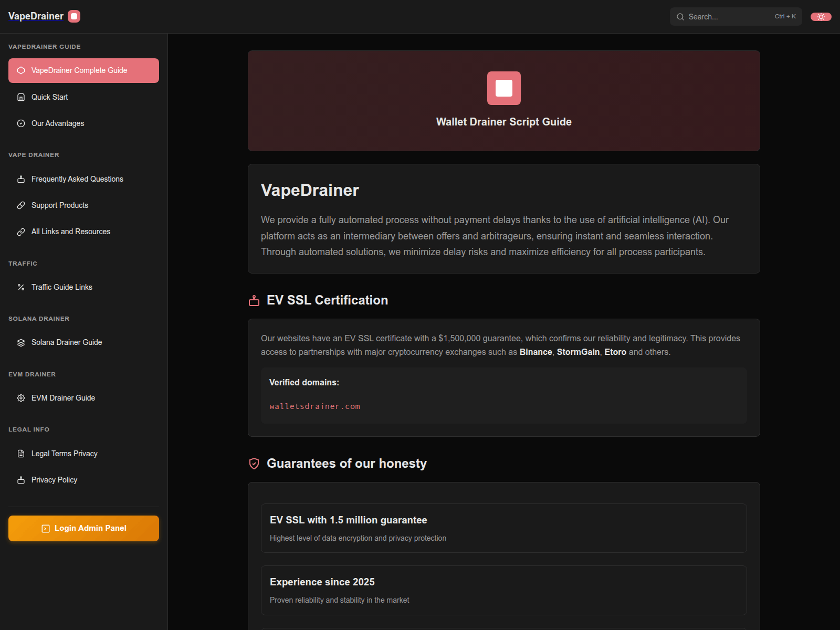
Task: Click the EV SSL with 1.5 million guarantee card
Action: point(504,528)
